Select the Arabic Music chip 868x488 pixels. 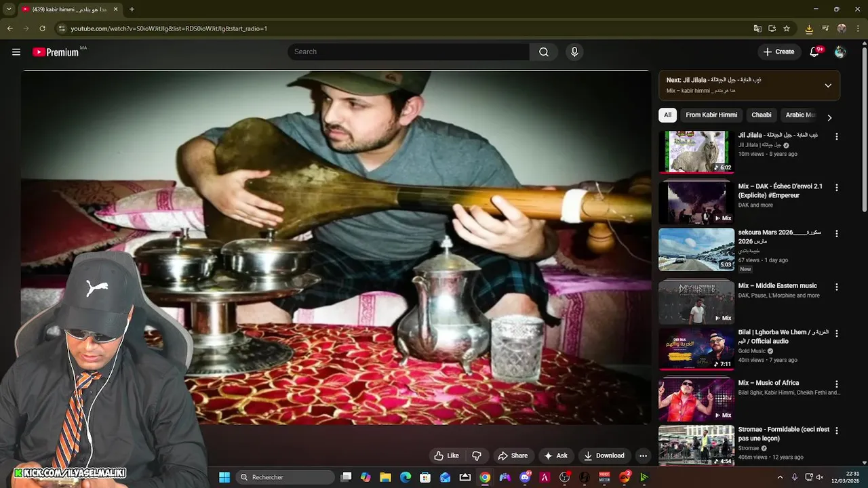[800, 115]
